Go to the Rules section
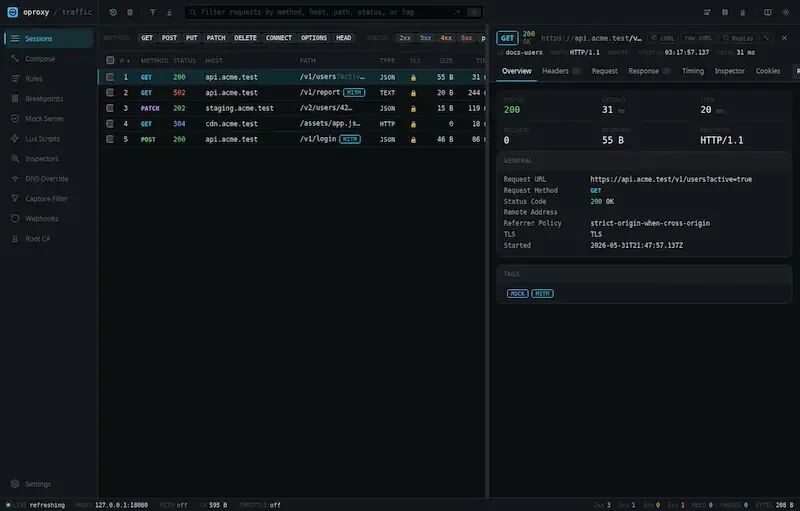The image size is (800, 511). click(x=48, y=79)
